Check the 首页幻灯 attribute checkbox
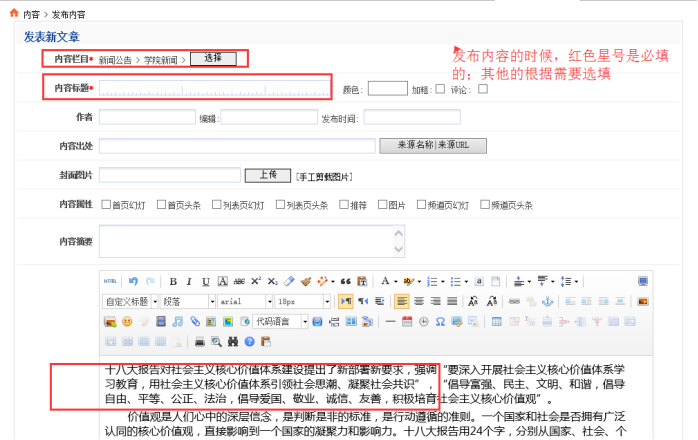Screen dimensions: 698x440 point(103,205)
